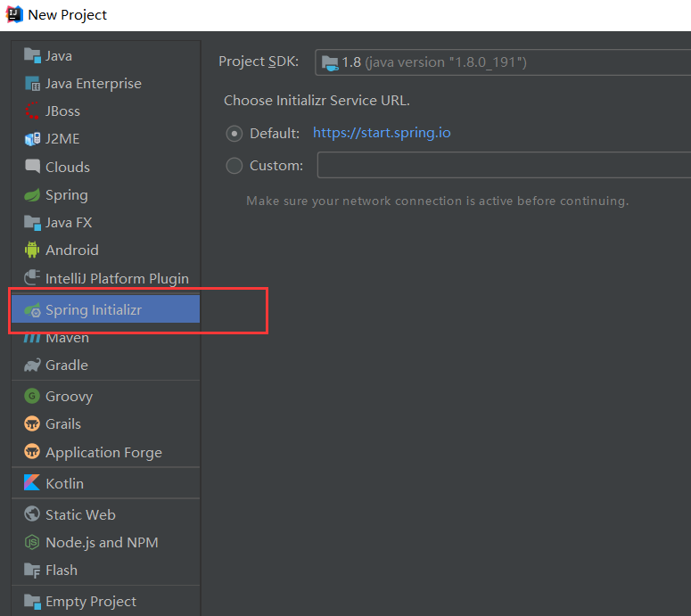Choose Static Web entry
Image resolution: width=691 pixels, height=616 pixels.
pyautogui.click(x=106, y=514)
